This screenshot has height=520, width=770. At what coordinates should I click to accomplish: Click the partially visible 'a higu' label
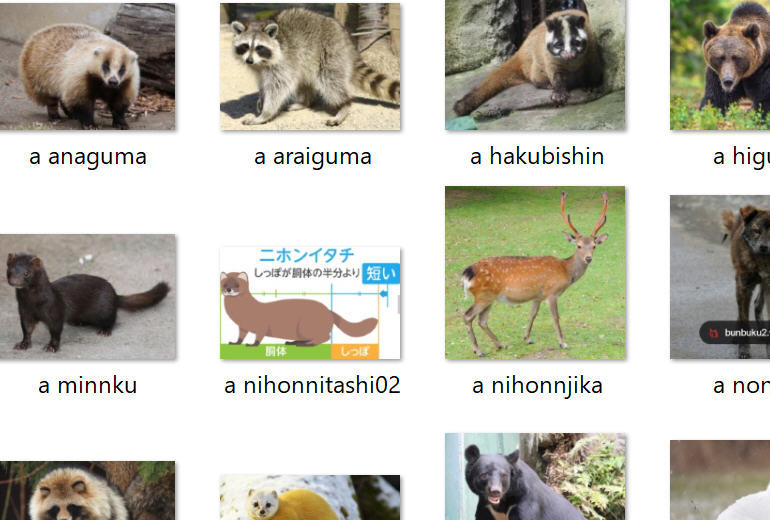click(x=741, y=157)
